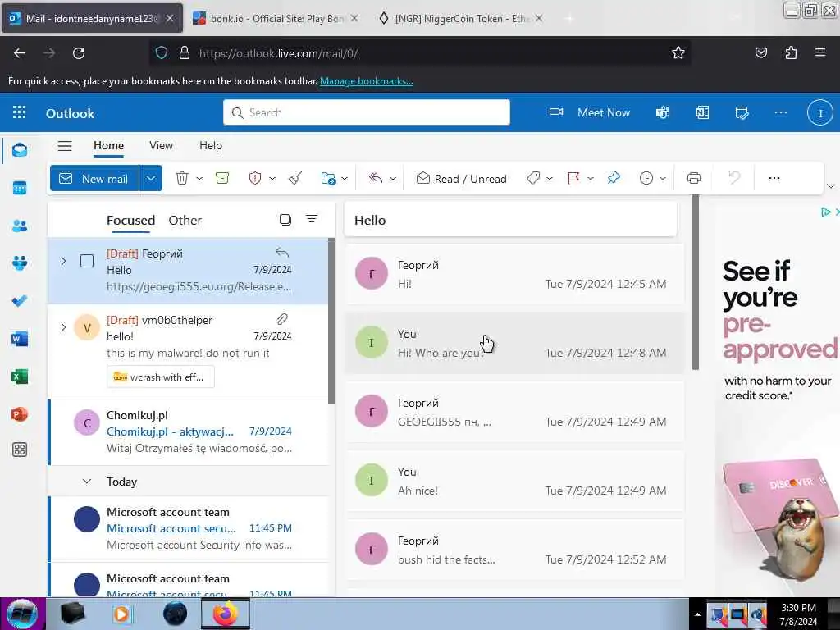
Task: Click the Select messages icon by Other tab
Action: click(285, 220)
